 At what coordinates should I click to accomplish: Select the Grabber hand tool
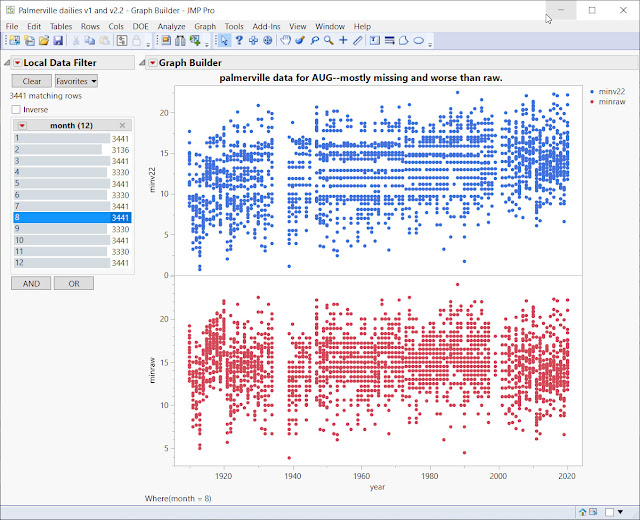286,40
